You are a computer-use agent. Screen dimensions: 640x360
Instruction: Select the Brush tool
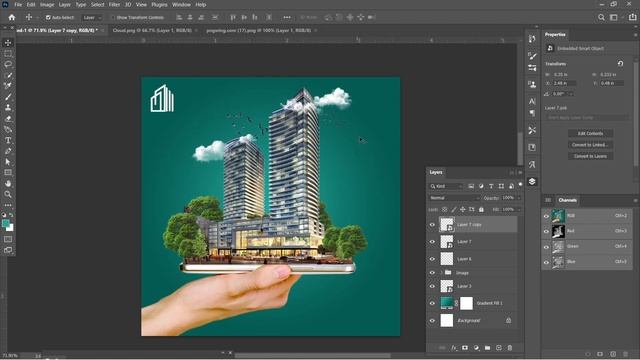(8, 97)
